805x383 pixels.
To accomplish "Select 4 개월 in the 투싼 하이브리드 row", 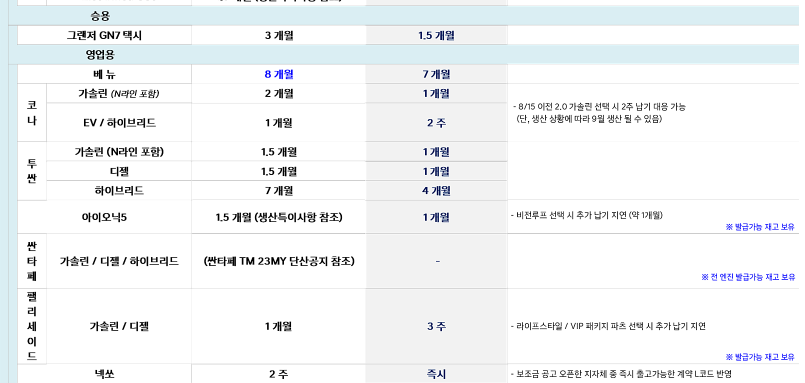I will [x=436, y=190].
